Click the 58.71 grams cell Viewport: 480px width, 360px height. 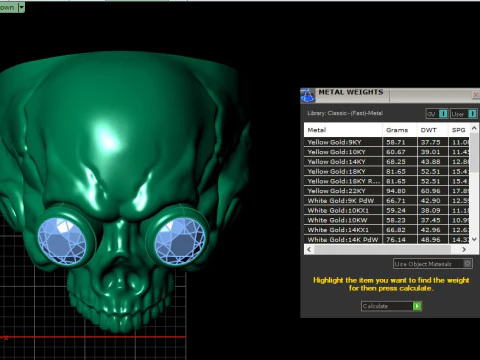400,142
